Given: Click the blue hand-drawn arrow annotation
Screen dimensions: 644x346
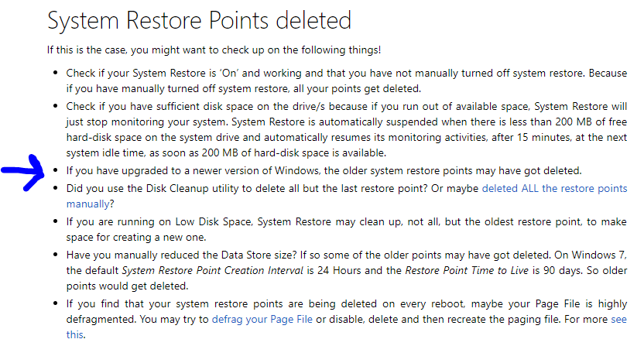Looking at the screenshot, I should pos(23,172).
